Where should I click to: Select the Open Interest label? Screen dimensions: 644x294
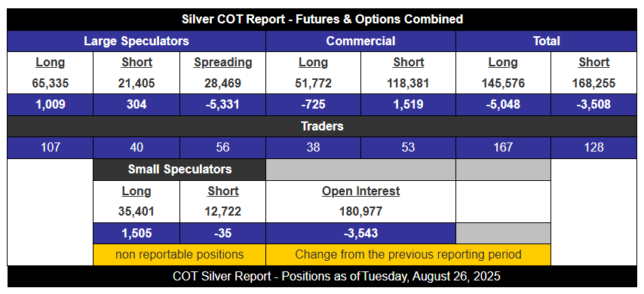tap(360, 191)
